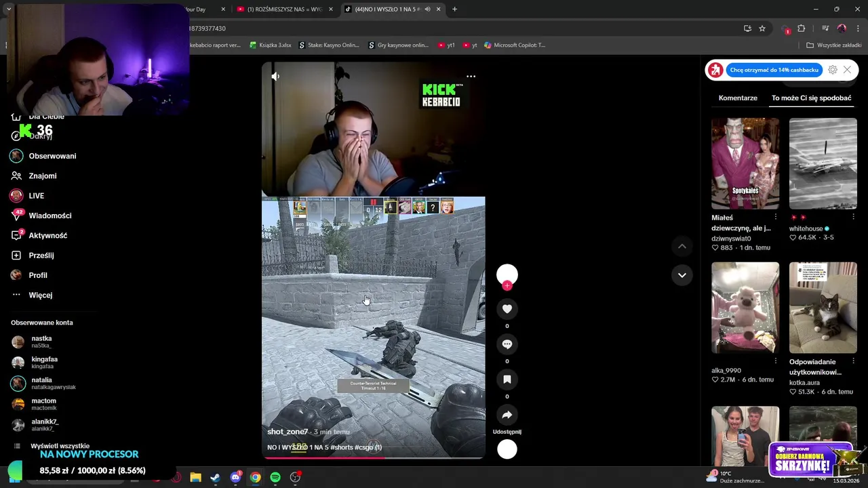Close the NO I WYSZŁO 1 NA 5 tab
868x488 pixels.
(x=438, y=9)
